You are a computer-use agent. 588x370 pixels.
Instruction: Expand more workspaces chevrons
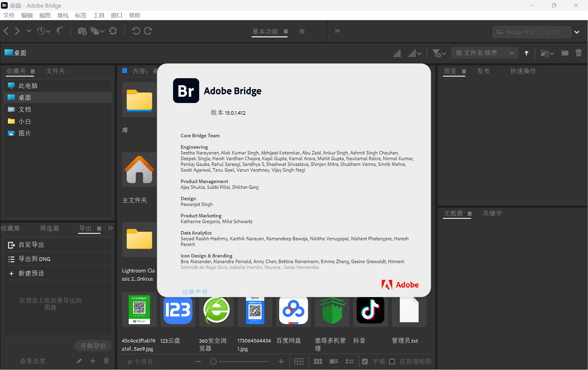337,31
